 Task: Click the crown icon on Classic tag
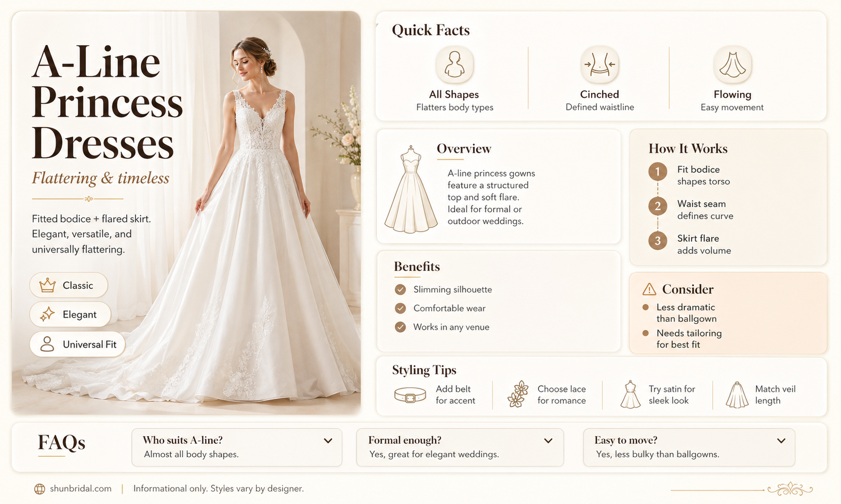(x=47, y=285)
